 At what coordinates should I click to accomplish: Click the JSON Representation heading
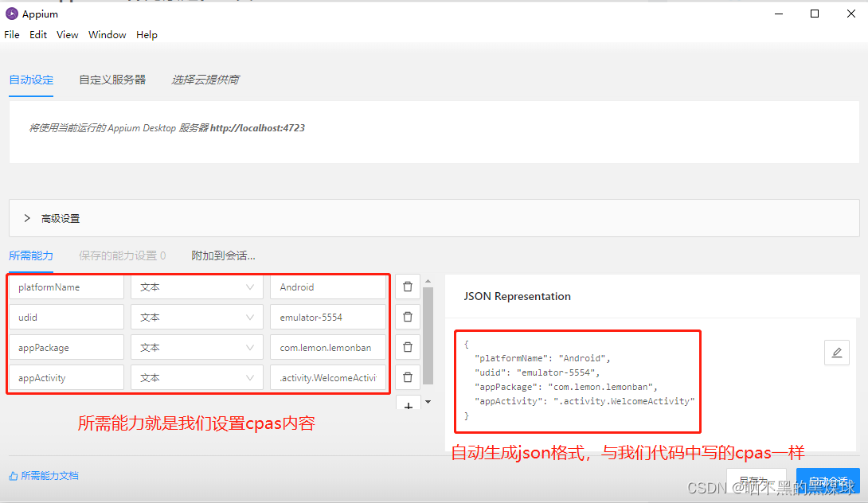pos(517,296)
